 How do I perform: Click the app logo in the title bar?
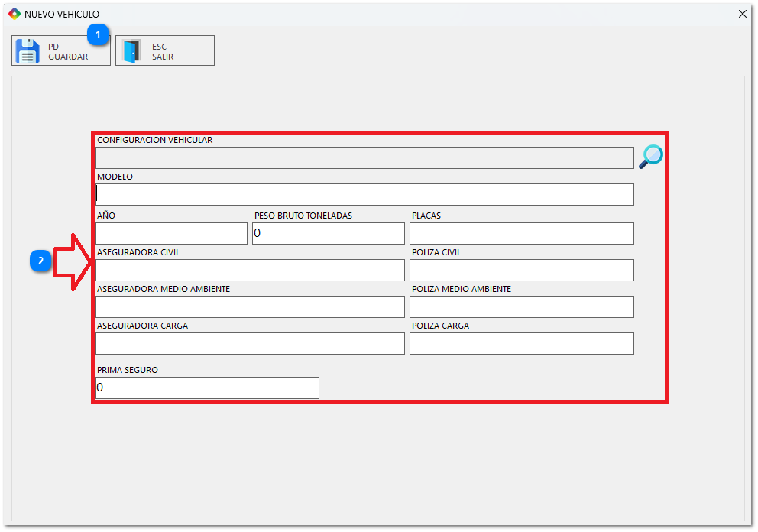(x=14, y=14)
